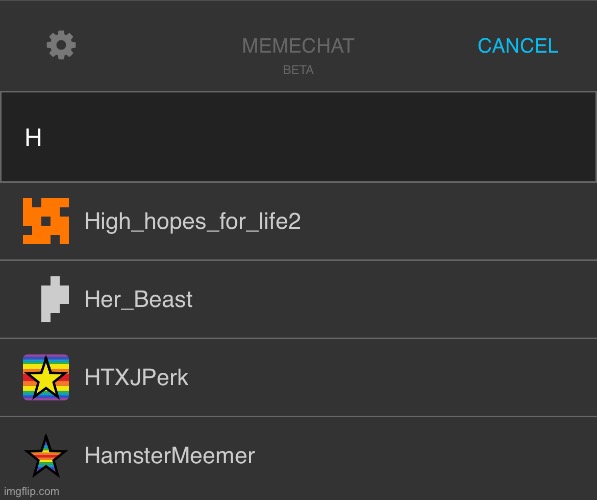597x500 pixels.
Task: Click the MEMECHAT header title
Action: (298, 46)
